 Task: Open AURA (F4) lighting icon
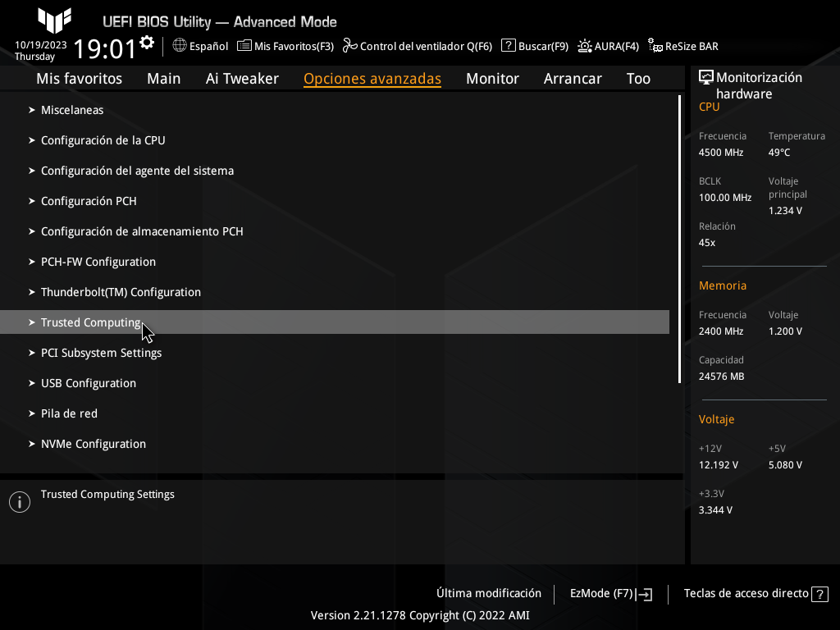585,46
